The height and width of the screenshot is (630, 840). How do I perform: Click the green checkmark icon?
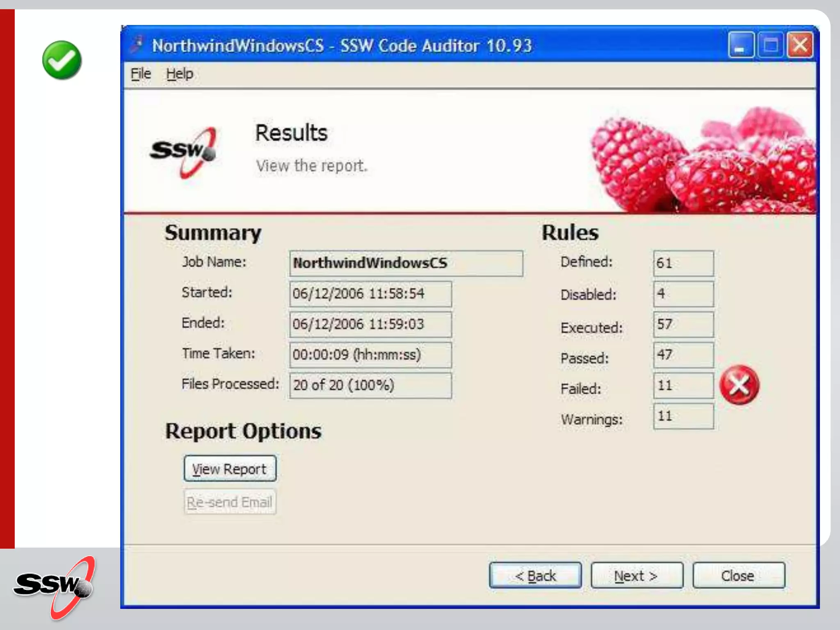click(x=62, y=60)
